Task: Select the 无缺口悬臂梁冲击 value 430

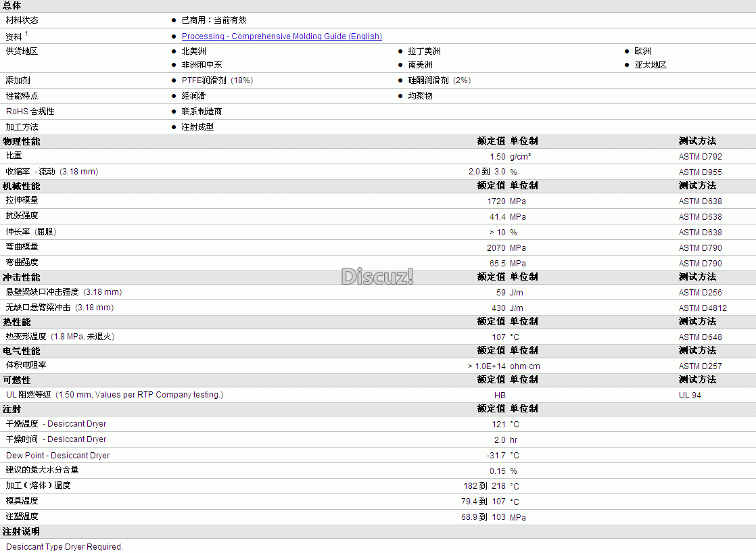Action: pyautogui.click(x=498, y=308)
